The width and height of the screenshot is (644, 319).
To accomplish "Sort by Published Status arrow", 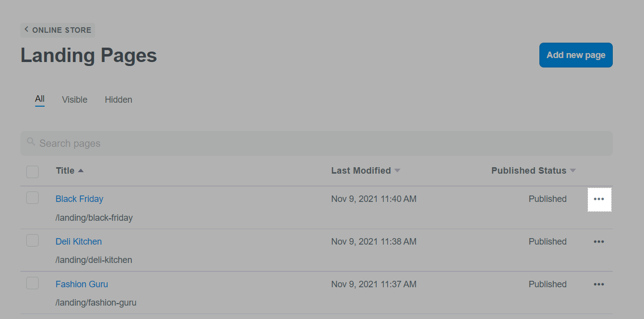I will click(573, 171).
